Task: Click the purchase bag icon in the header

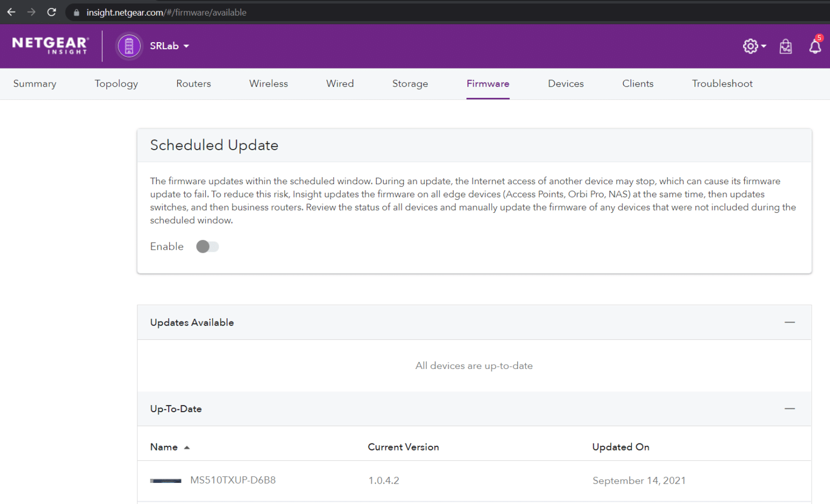Action: click(x=786, y=46)
